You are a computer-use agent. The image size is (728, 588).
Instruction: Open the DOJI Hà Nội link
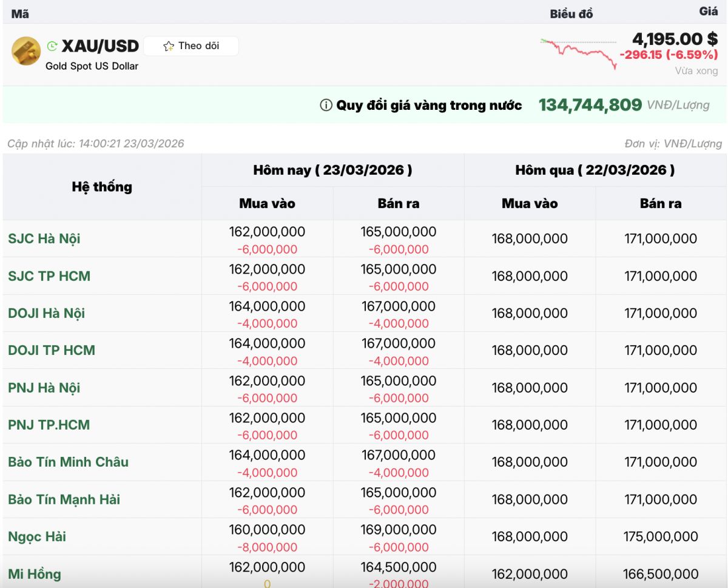(47, 313)
